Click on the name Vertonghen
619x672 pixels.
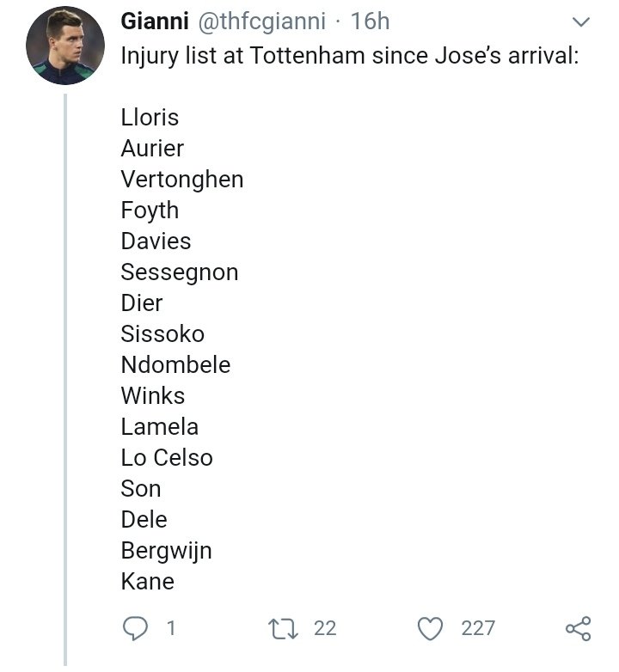coord(182,180)
